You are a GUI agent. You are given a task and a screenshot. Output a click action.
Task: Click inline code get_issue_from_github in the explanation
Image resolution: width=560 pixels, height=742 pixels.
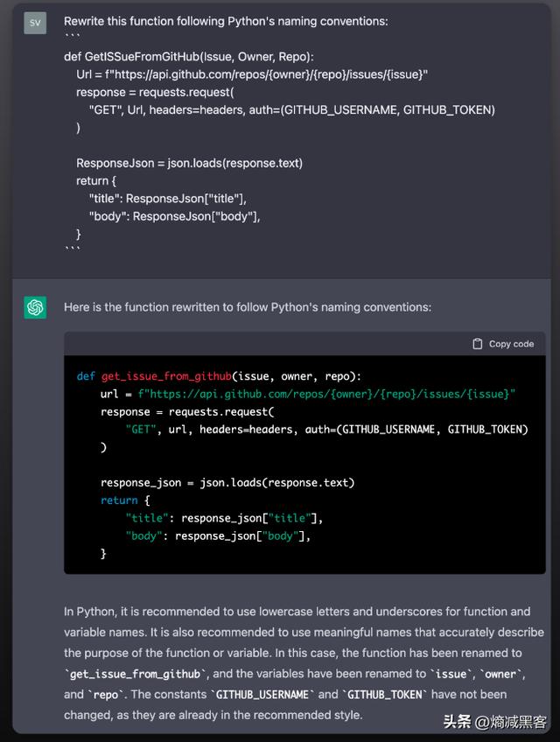(136, 674)
